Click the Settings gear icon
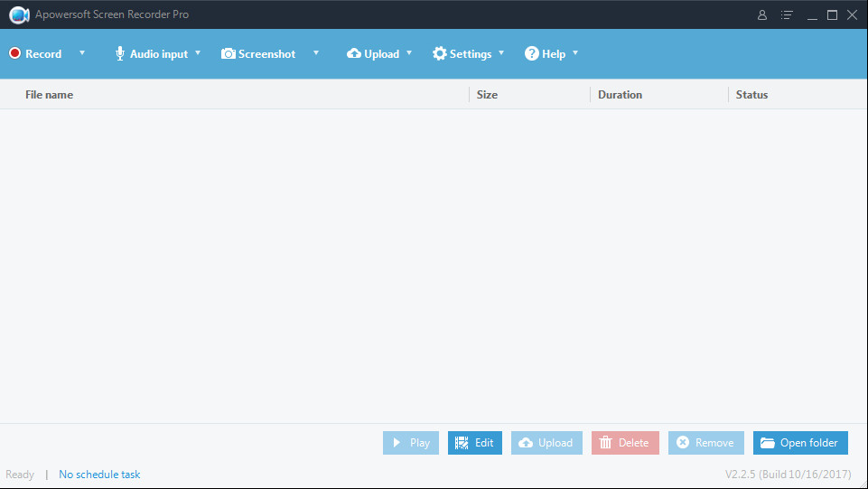Image resolution: width=868 pixels, height=489 pixels. 440,53
